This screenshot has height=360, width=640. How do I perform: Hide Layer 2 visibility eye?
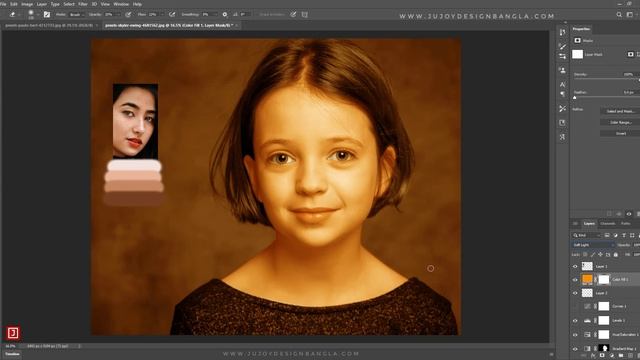click(x=575, y=293)
